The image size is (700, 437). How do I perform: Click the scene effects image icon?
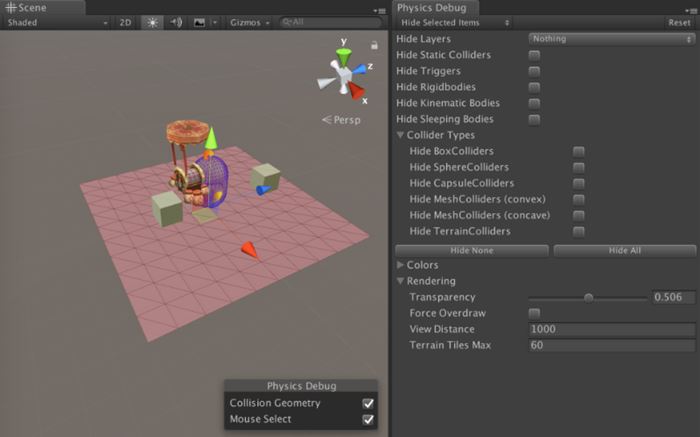[199, 22]
